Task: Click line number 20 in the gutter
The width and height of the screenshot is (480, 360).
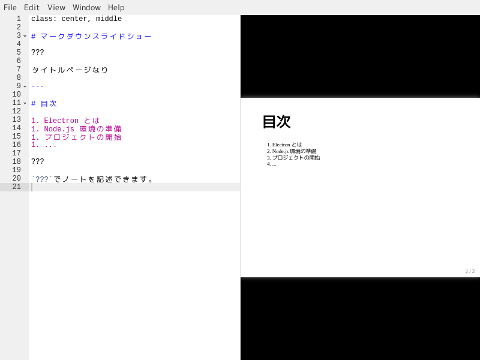Action: tap(17, 178)
